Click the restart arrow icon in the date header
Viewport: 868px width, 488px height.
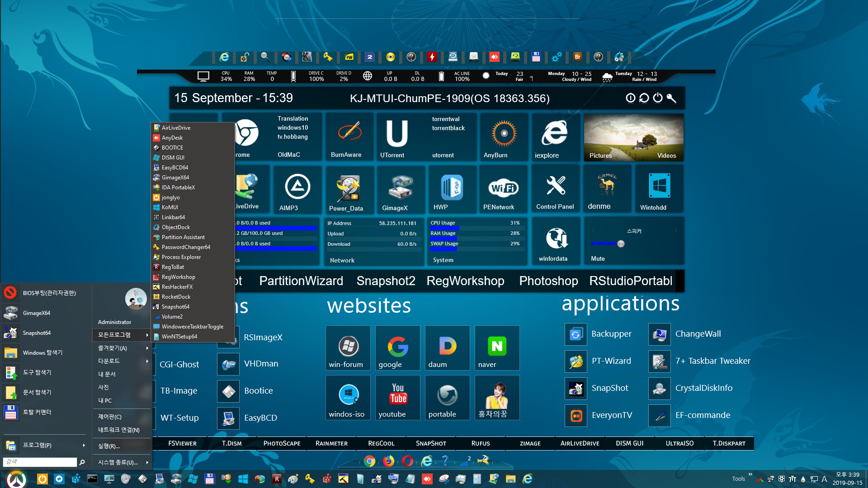644,98
